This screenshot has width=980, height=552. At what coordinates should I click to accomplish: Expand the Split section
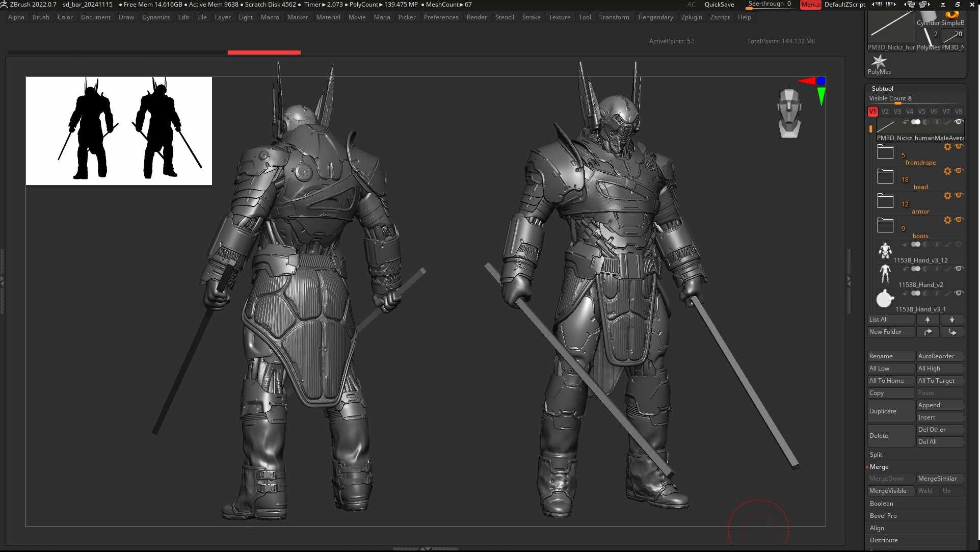876,455
